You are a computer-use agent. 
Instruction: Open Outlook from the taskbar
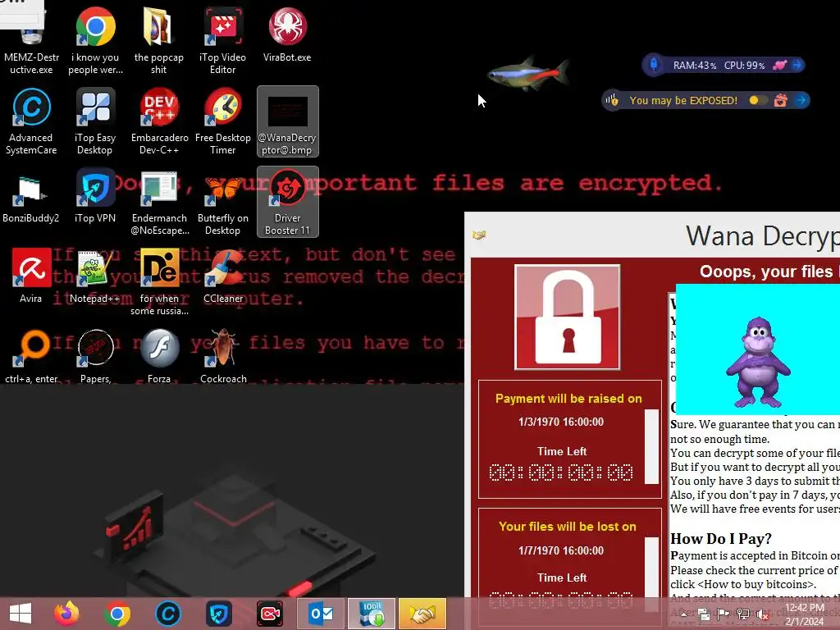[321, 614]
